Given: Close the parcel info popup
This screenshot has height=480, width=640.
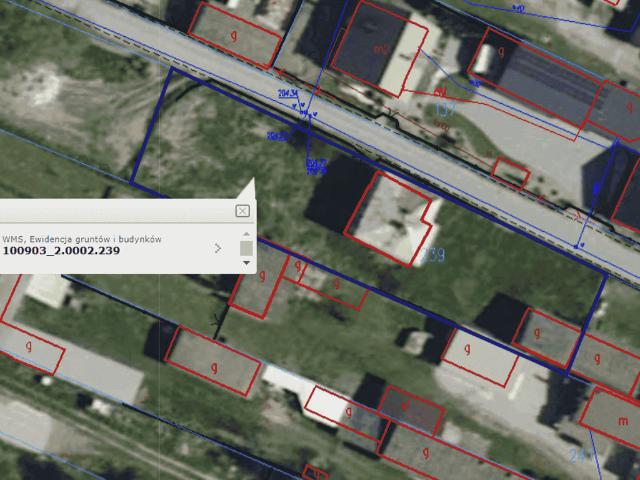Looking at the screenshot, I should point(242,211).
